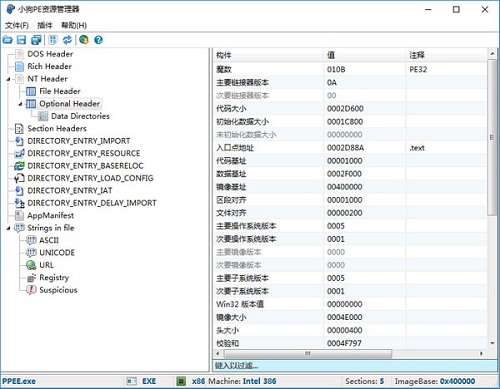Click the DIRECTORY_ENTRY_RESOURCE icon
The image size is (500, 389).
click(19, 153)
